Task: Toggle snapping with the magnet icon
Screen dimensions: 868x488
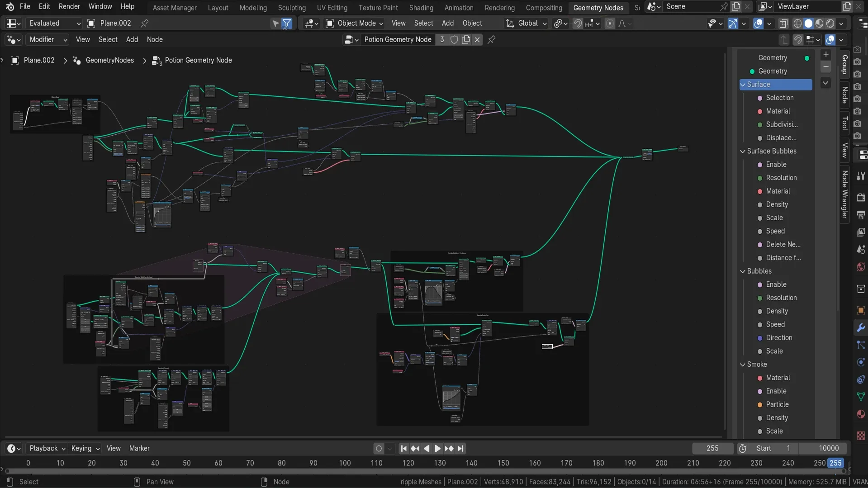Action: pyautogui.click(x=578, y=23)
